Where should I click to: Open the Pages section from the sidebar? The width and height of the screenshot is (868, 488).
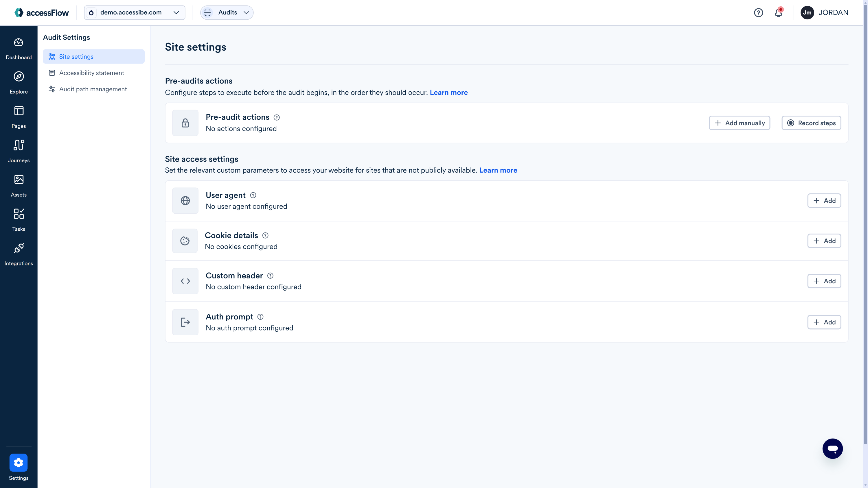tap(19, 117)
